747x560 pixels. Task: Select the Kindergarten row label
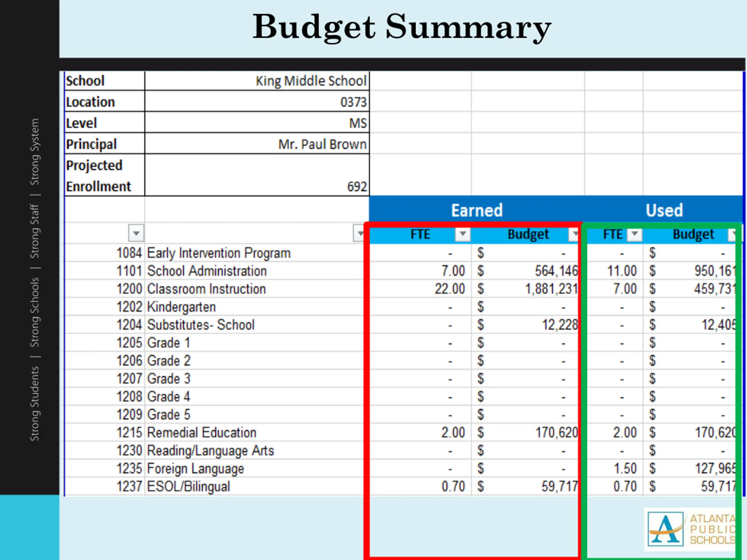pyautogui.click(x=181, y=307)
